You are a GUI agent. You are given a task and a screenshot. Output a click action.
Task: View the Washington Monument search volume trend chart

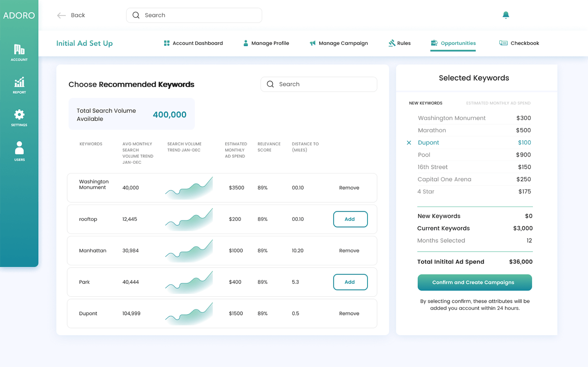click(x=189, y=188)
